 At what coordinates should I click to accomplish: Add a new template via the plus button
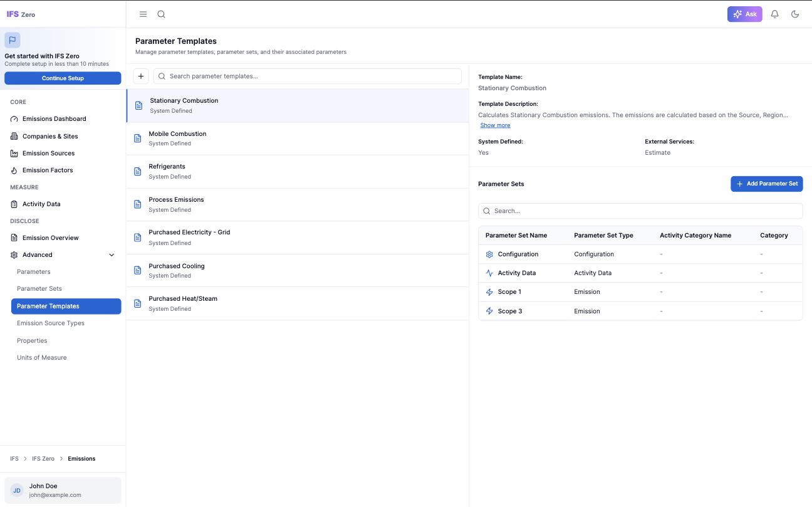coord(140,76)
